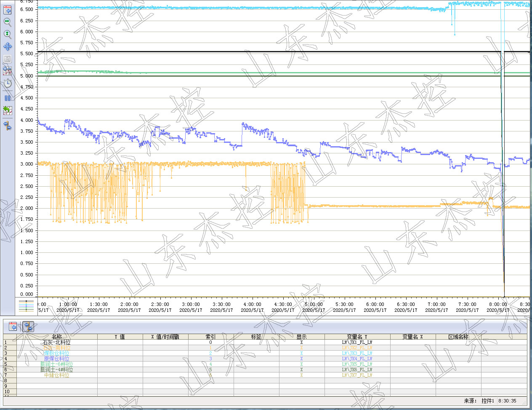Toggle display X for LW\JK7_FL_LW row
The width and height of the screenshot is (532, 410).
click(x=302, y=375)
